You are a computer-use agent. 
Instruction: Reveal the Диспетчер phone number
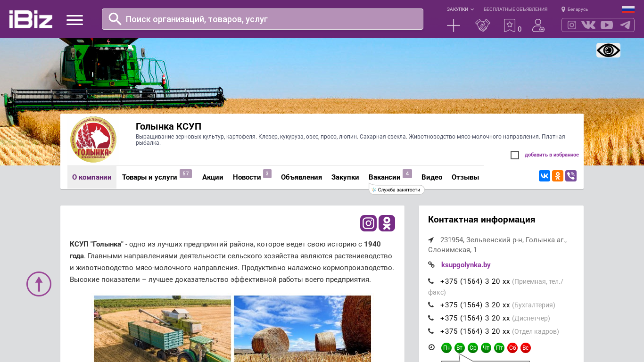tap(475, 318)
